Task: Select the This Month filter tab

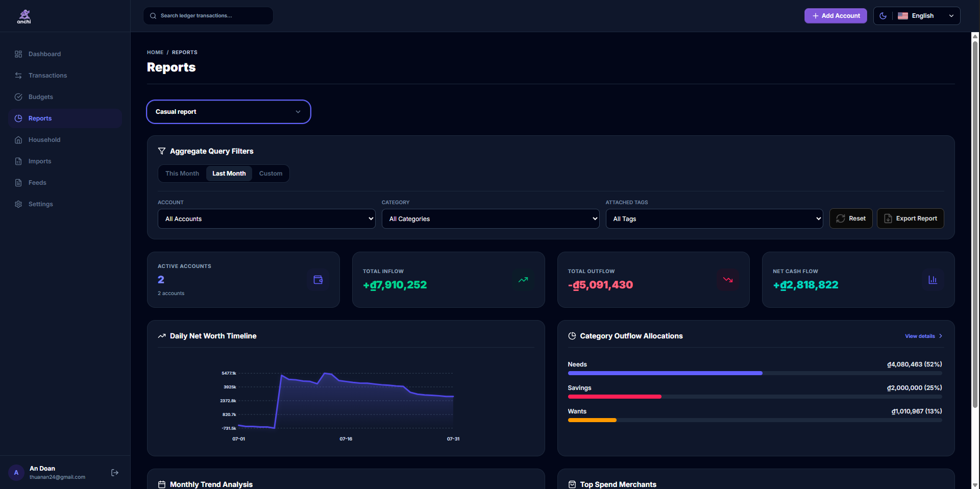Action: pos(182,174)
